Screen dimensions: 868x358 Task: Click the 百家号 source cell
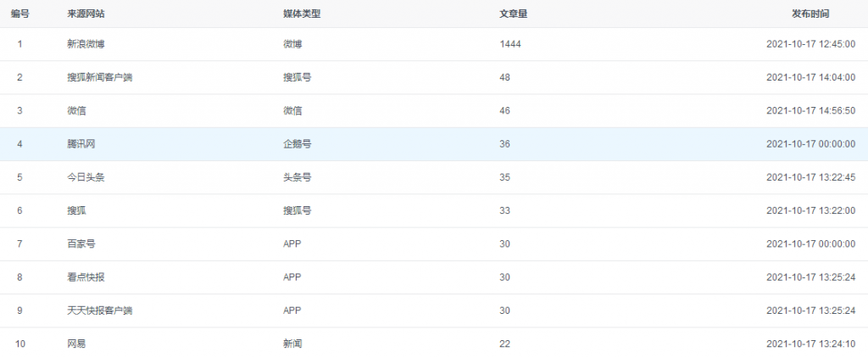click(x=81, y=243)
